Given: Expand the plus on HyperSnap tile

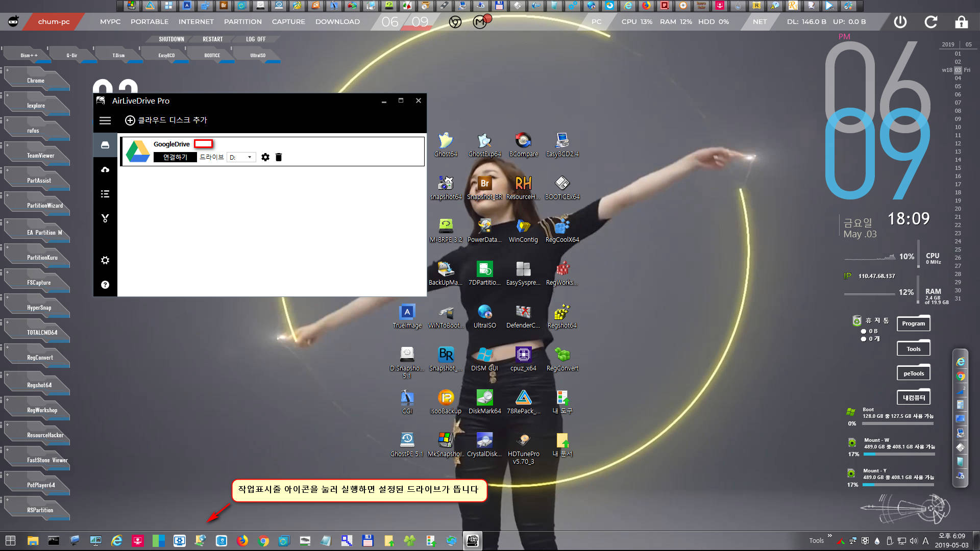Looking at the screenshot, I should click(7, 297).
